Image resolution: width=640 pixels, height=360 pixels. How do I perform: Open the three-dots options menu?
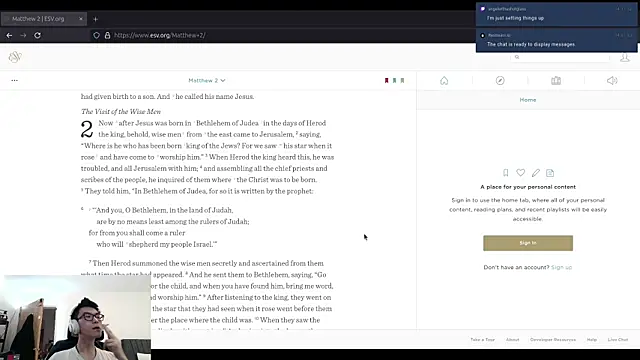point(15,80)
